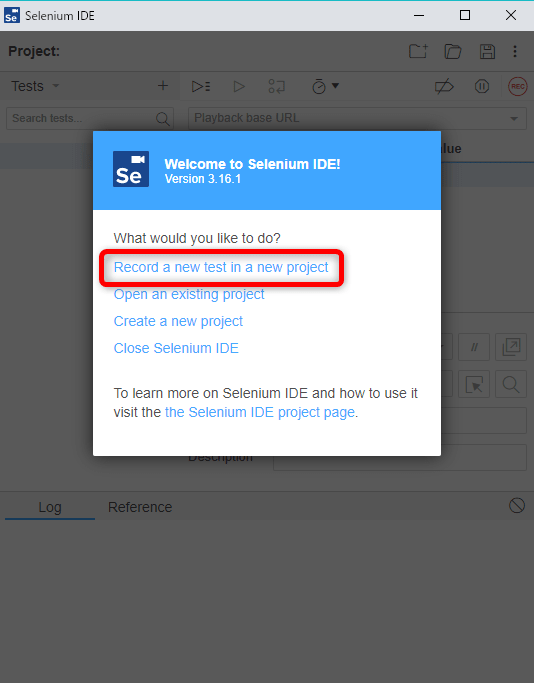Run all tests icon in toolbar
Screen dimensions: 534x683
[201, 86]
